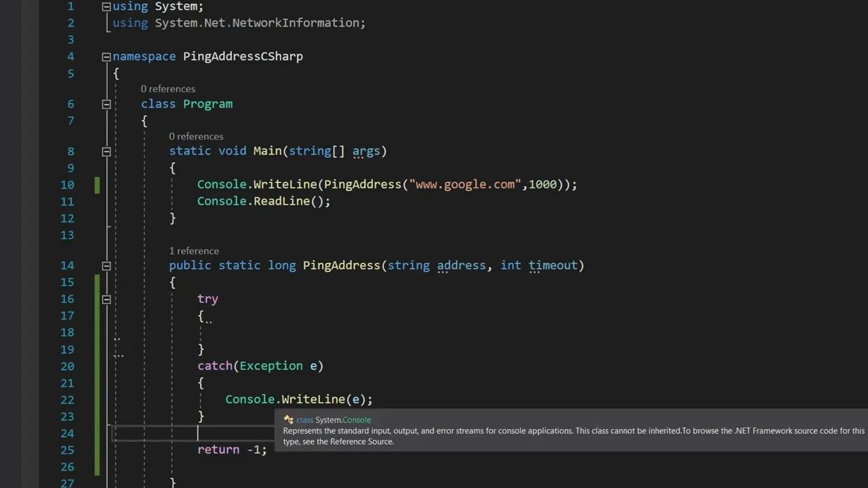Click System.Console text in the tooltip header
The height and width of the screenshot is (488, 868).
click(x=342, y=420)
